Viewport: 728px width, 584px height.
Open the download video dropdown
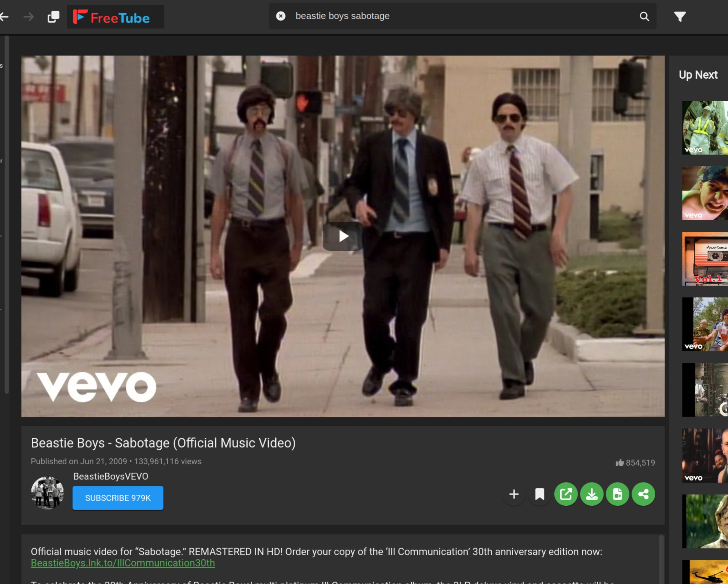point(592,494)
